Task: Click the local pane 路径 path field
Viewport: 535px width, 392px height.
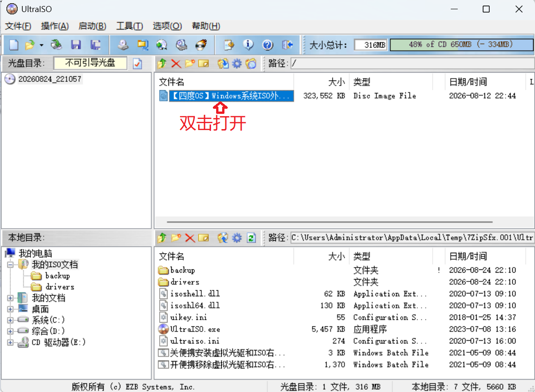Action: (x=412, y=238)
